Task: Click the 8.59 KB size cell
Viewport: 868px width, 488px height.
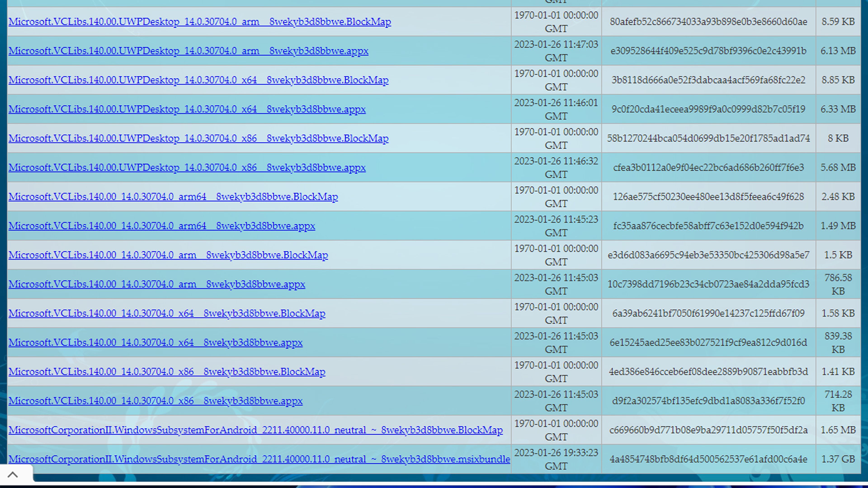Action: 838,22
